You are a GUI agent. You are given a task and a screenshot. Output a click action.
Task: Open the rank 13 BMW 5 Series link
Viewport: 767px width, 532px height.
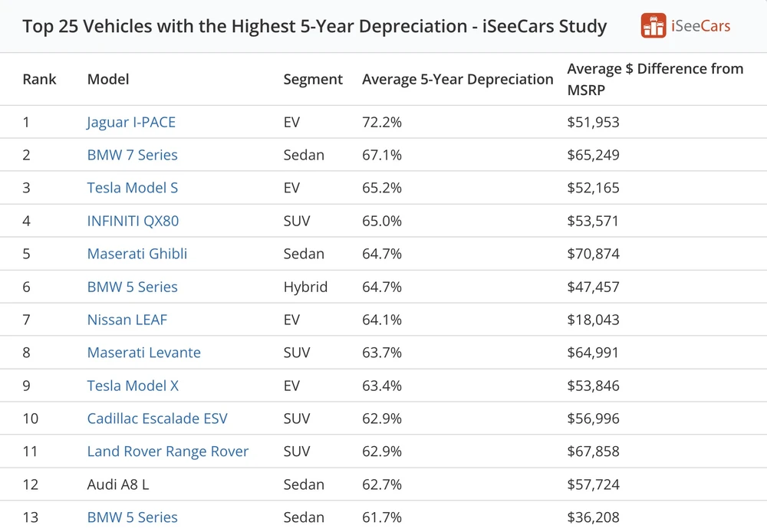click(132, 517)
